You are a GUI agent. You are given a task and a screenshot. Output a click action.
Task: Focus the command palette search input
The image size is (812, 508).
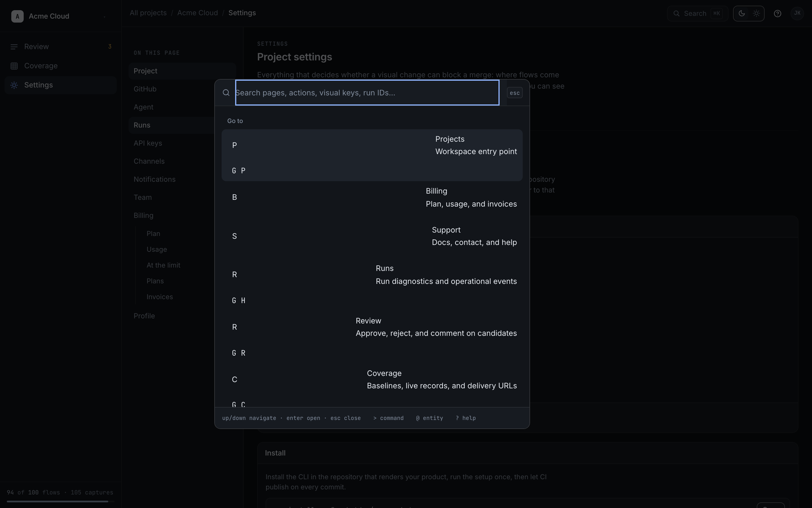click(x=367, y=93)
